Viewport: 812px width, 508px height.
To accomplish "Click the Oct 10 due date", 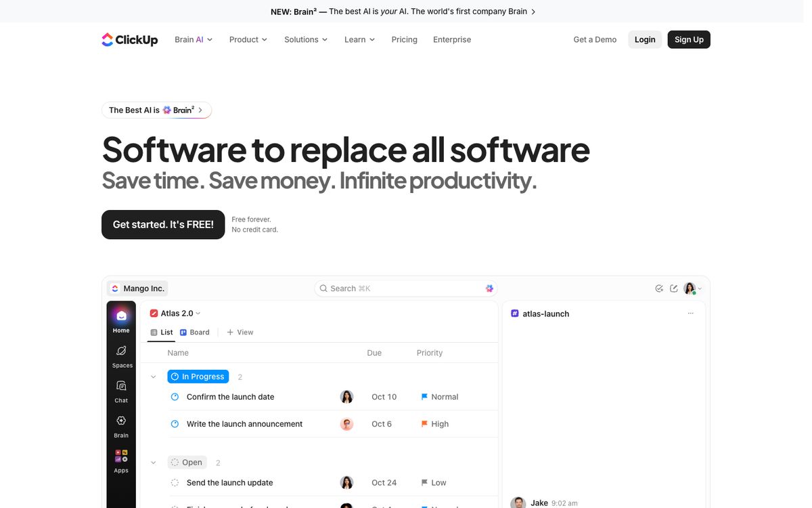I will coord(384,397).
